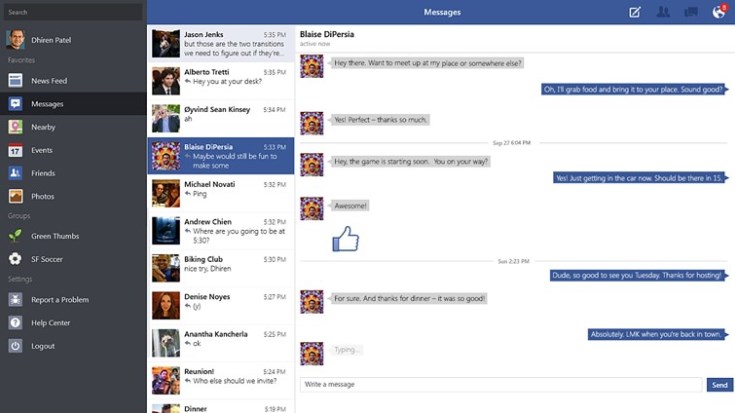The image size is (735, 413).
Task: Open Denise Noyes conversation
Action: 221,306
